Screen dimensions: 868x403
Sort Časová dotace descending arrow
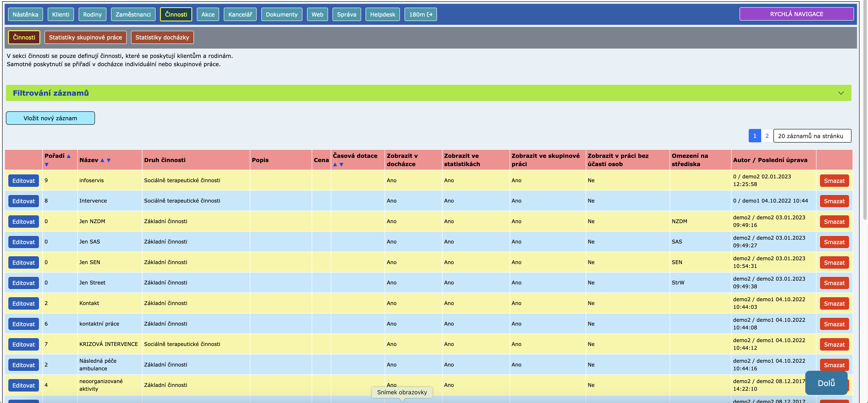341,165
